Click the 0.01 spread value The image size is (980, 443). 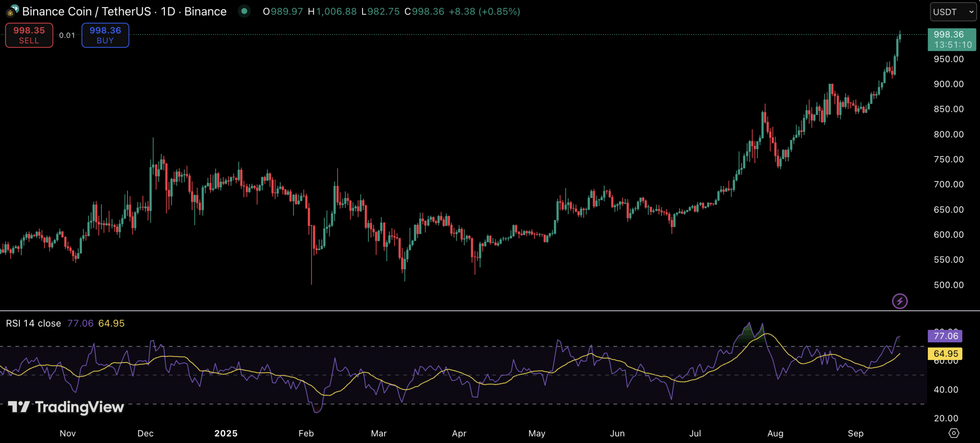pos(67,35)
